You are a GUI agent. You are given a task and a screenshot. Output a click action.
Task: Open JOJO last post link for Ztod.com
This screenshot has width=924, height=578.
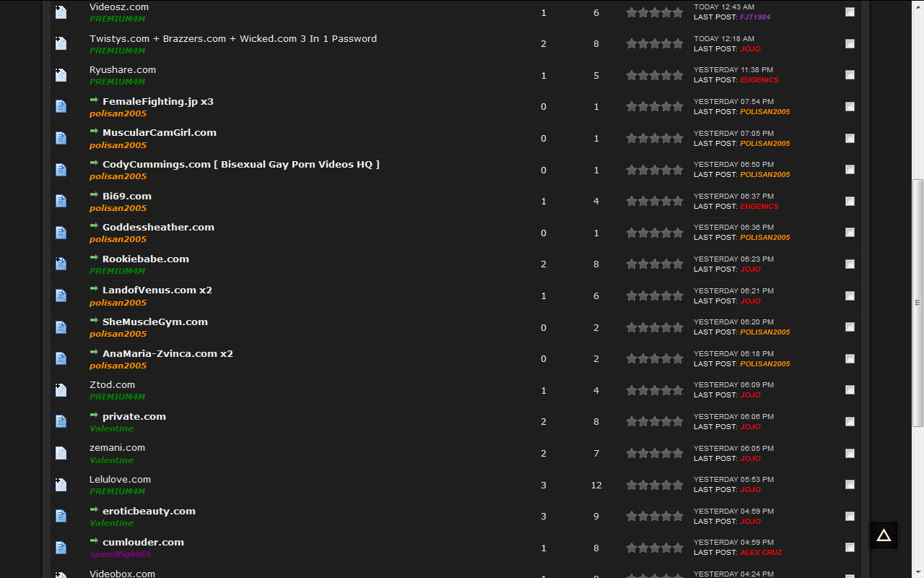(750, 394)
